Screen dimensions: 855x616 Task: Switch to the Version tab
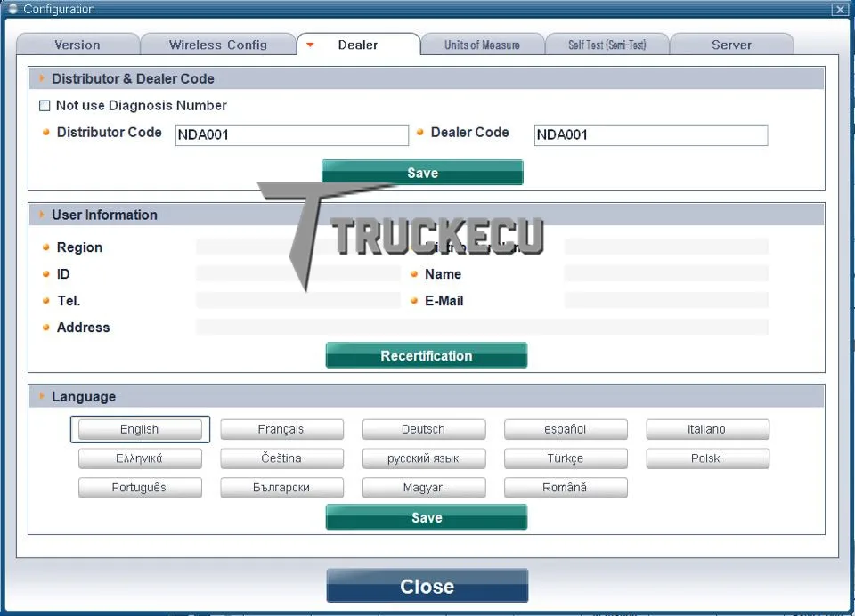(x=77, y=45)
